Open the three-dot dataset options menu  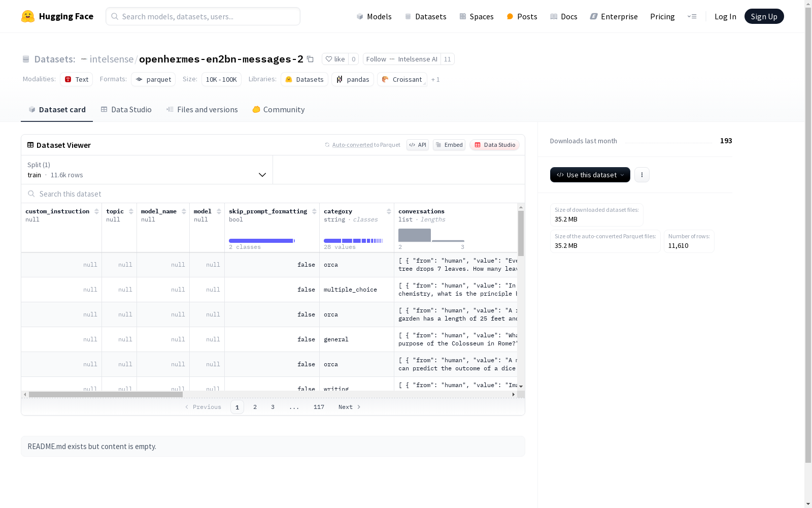[x=642, y=175]
